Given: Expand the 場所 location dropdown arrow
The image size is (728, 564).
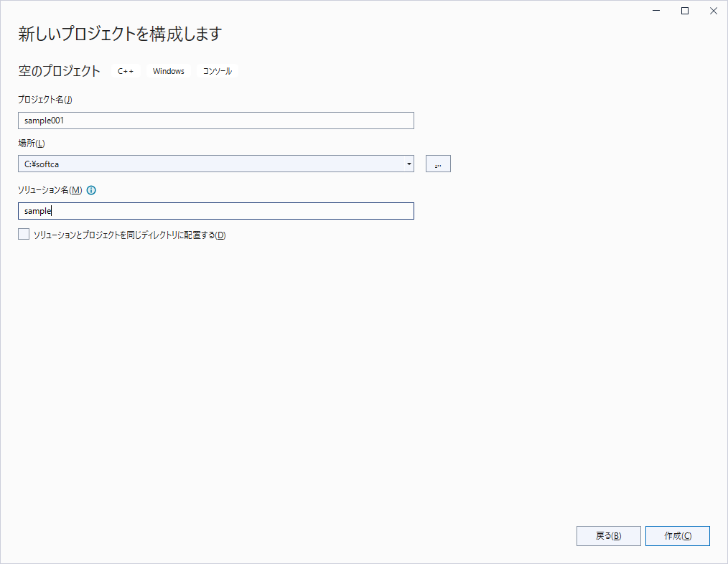Looking at the screenshot, I should pos(409,164).
